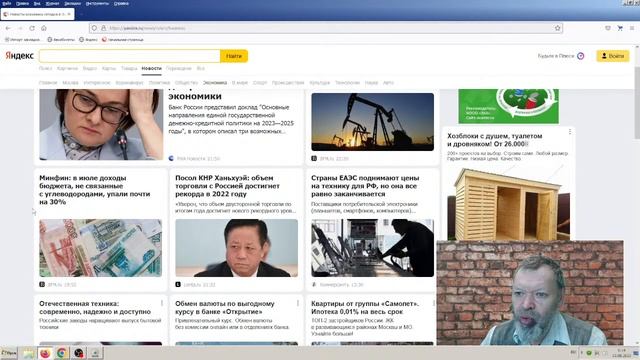Open the three-dot menu on Обмен валюты ad

tap(298, 303)
